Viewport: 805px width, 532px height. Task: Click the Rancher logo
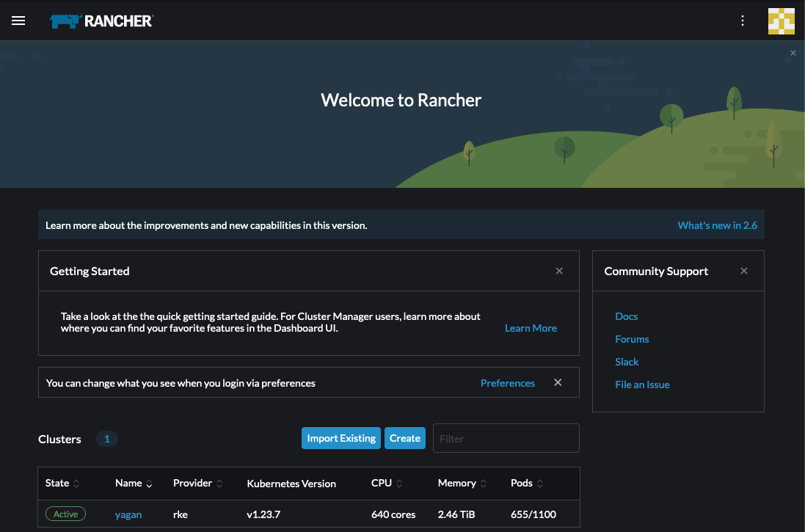click(x=101, y=21)
